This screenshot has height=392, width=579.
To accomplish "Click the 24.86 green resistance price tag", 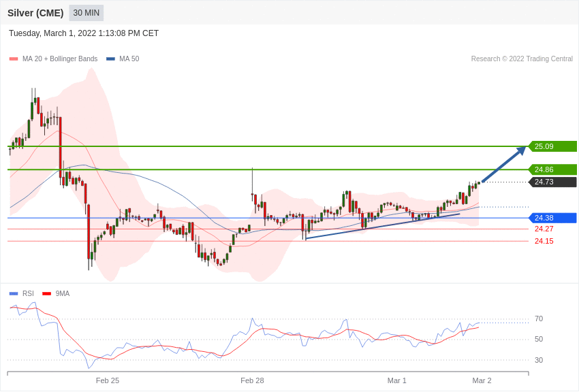I will (552, 169).
